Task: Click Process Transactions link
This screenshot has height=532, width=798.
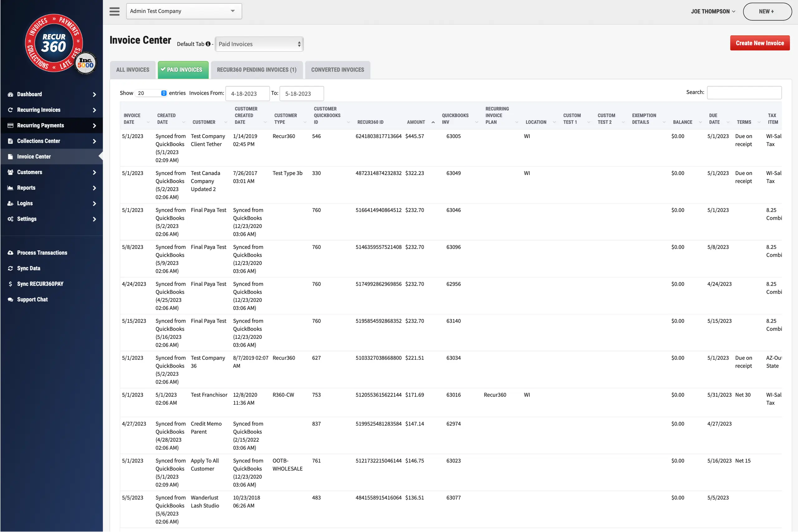Action: 42,253
